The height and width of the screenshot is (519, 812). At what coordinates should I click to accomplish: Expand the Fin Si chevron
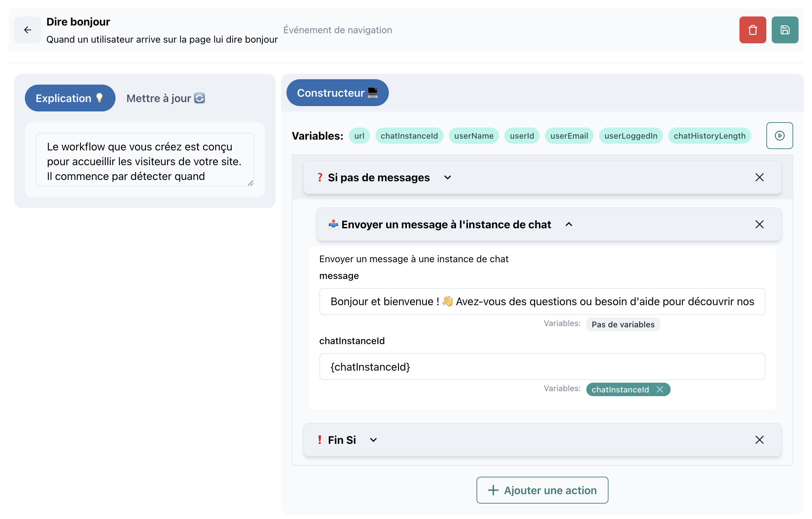pyautogui.click(x=373, y=440)
